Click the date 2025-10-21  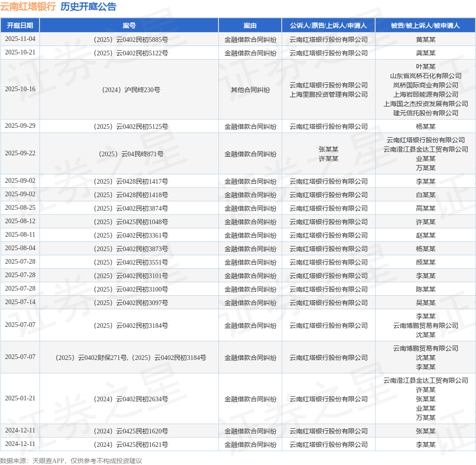point(20,52)
